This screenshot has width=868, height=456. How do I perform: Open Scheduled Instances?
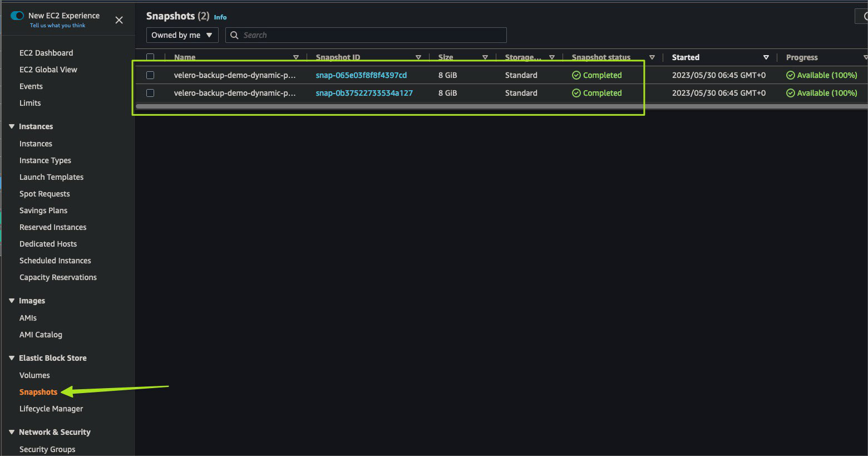tap(55, 261)
